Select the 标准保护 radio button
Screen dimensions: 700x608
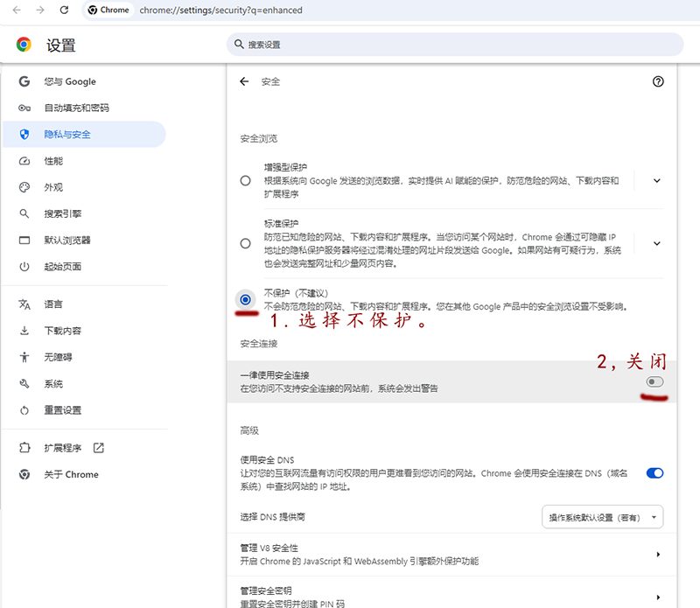(x=246, y=243)
